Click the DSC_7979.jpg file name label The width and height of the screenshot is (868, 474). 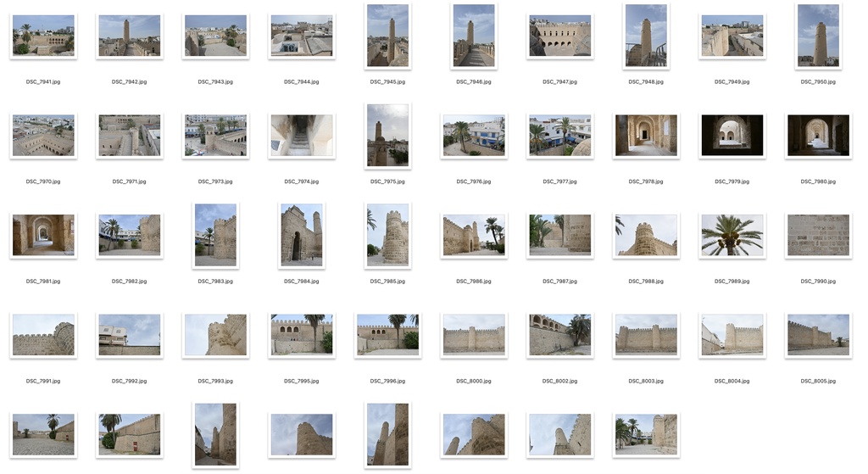[x=732, y=181]
